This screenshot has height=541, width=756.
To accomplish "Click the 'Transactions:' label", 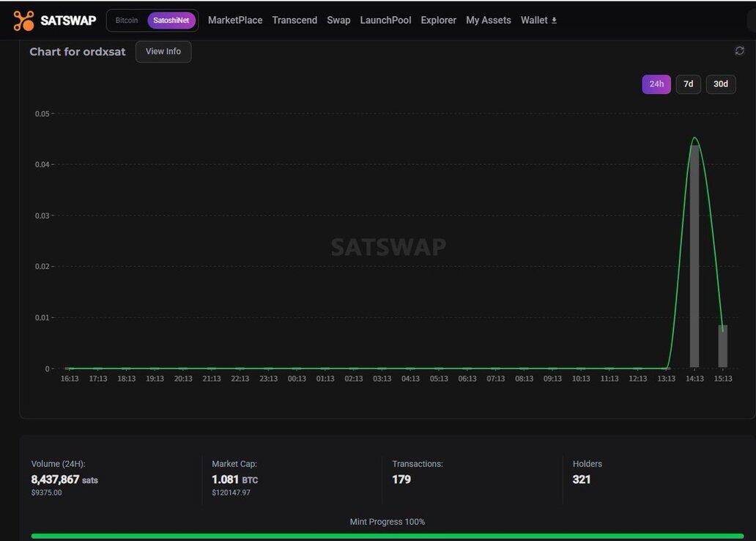I will (x=418, y=464).
